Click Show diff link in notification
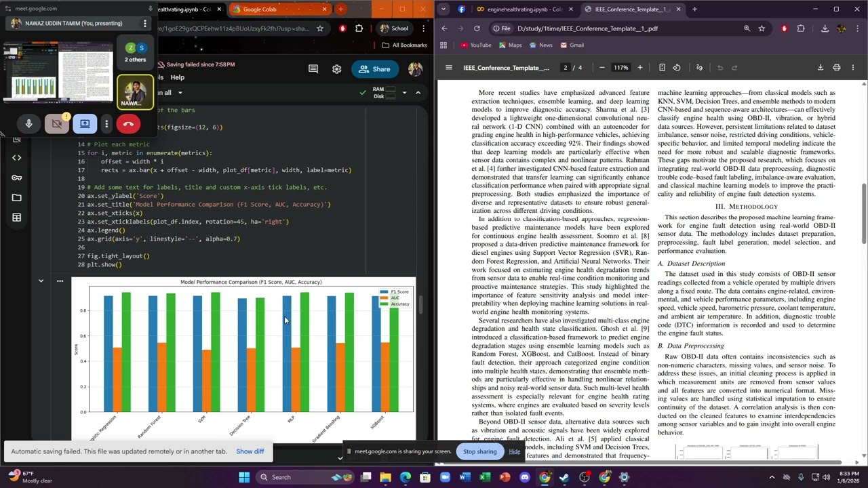 [250, 451]
